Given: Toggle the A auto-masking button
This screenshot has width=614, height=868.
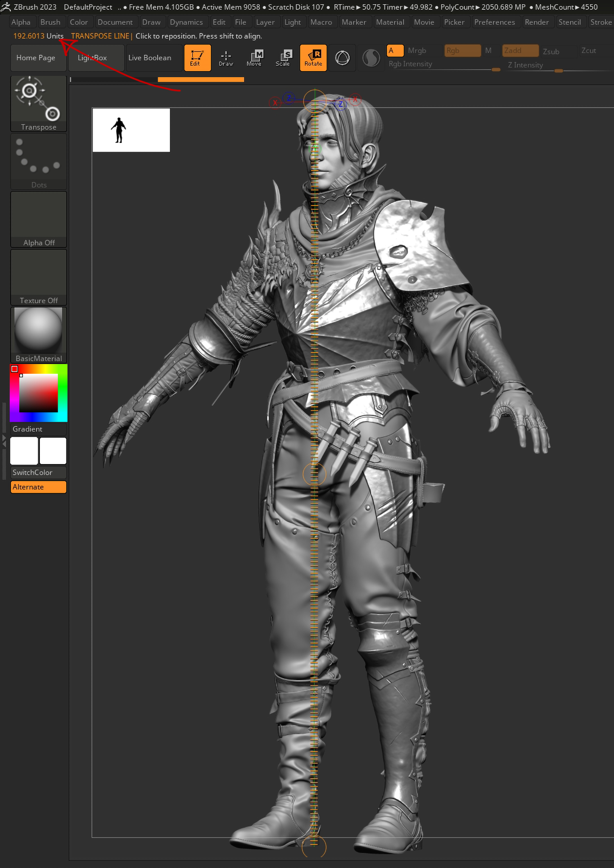Looking at the screenshot, I should coord(395,51).
